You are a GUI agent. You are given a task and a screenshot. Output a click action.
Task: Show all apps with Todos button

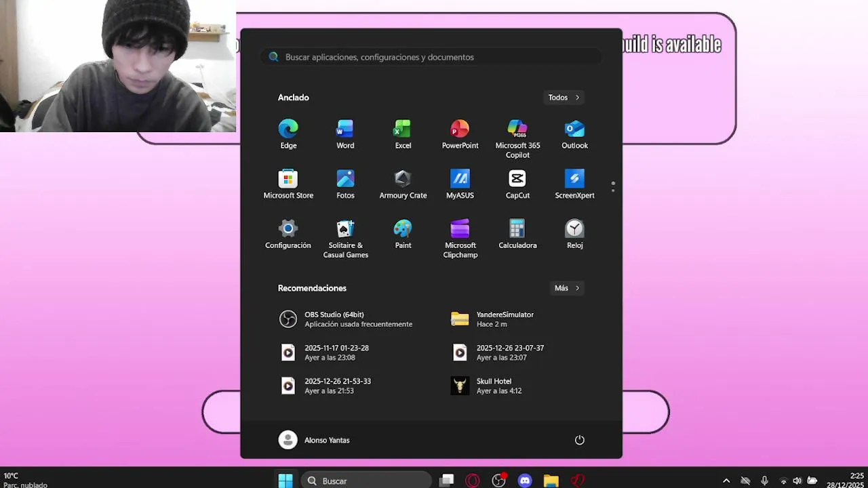coord(564,98)
